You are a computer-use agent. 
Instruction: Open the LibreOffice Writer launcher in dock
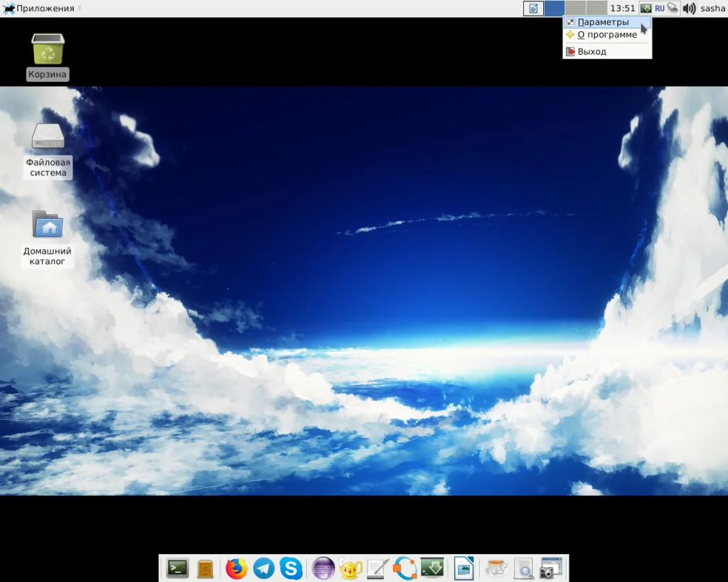464,568
